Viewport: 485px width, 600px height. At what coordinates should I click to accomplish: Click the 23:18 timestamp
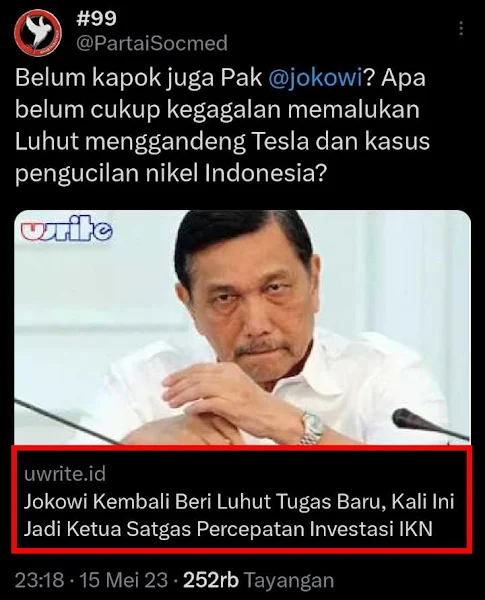pyautogui.click(x=39, y=580)
